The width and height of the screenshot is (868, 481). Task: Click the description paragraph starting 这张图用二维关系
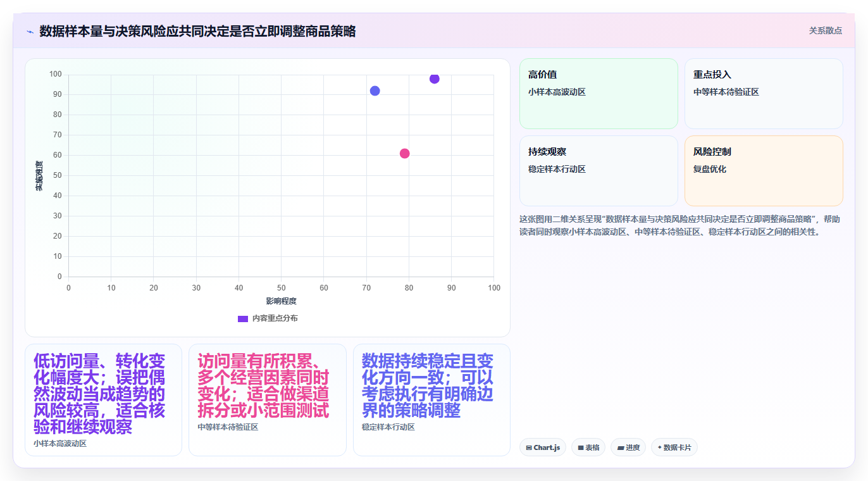pos(680,225)
